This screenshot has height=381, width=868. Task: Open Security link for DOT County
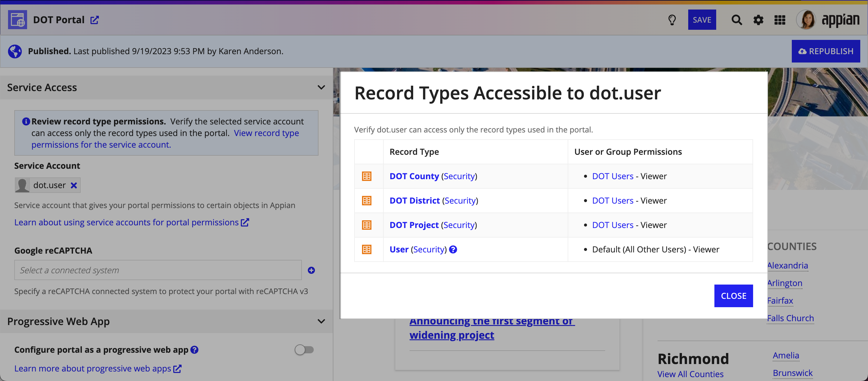(x=459, y=176)
